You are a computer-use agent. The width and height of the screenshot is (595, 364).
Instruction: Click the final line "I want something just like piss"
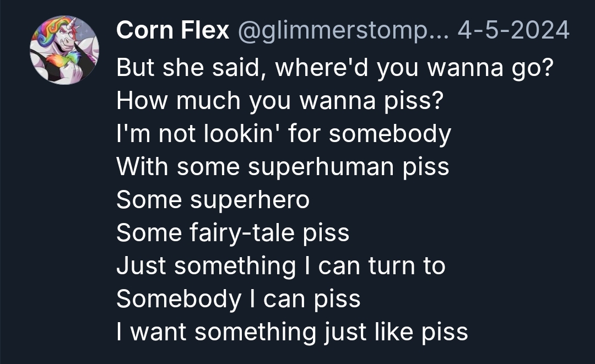pos(292,332)
